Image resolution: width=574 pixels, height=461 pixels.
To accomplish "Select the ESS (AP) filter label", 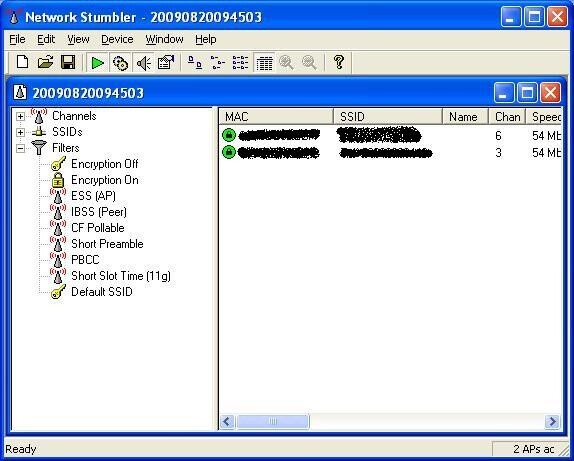I will (x=93, y=196).
